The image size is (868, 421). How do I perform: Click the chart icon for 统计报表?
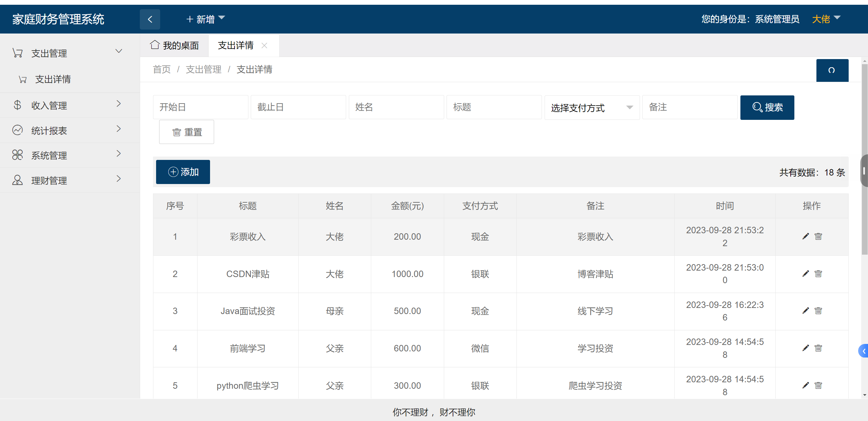[x=17, y=130]
